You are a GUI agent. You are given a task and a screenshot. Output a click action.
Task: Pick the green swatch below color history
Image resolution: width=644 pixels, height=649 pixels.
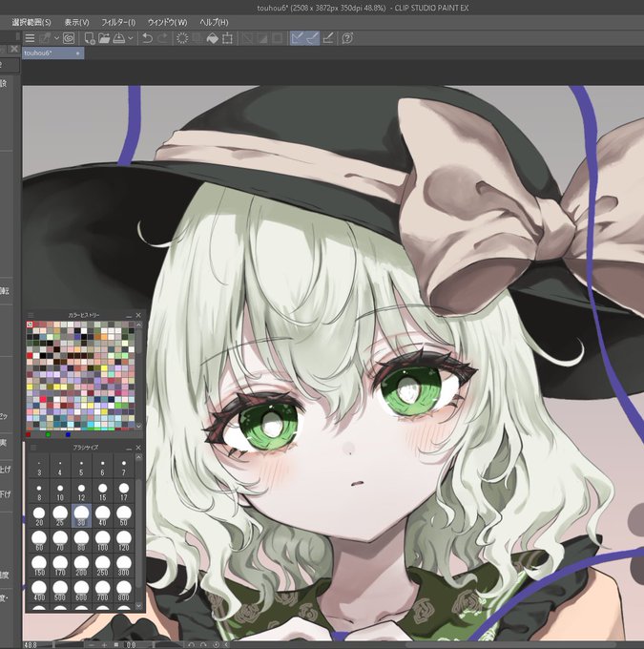coord(48,434)
